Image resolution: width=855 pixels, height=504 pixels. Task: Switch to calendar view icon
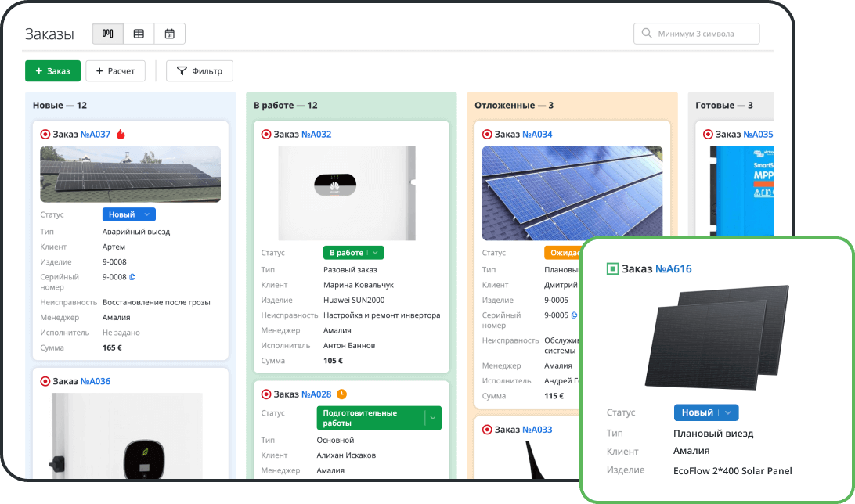[169, 34]
